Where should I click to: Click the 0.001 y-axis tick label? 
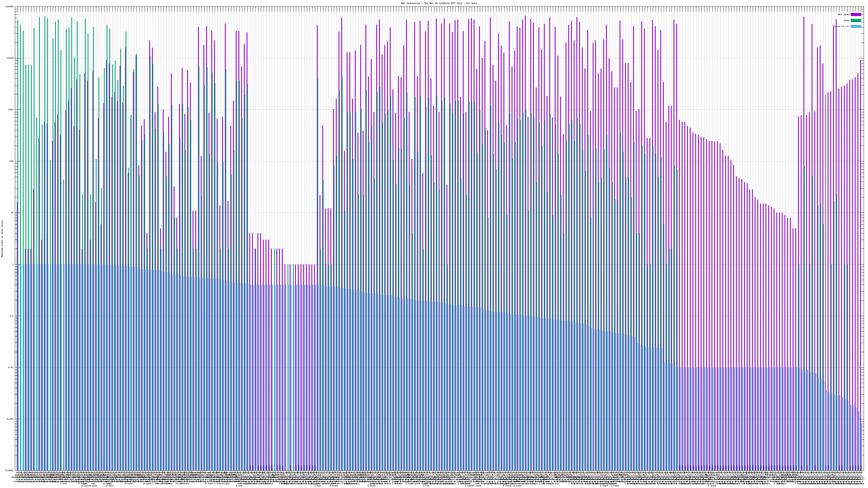pos(11,419)
